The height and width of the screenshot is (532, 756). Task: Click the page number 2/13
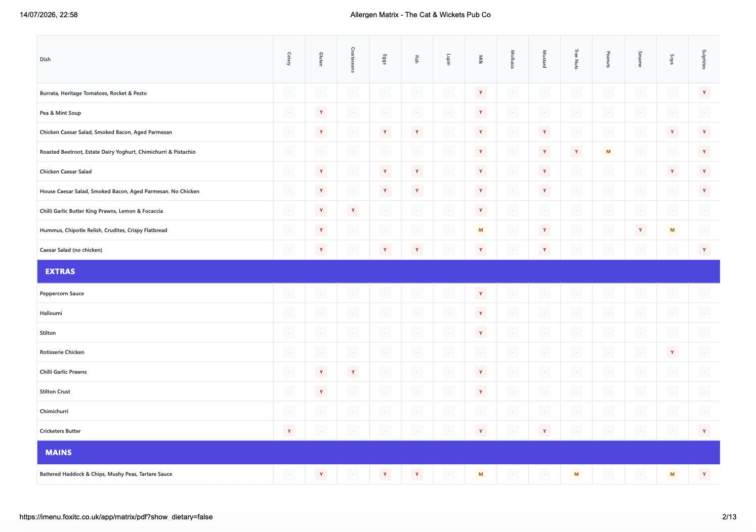[729, 517]
